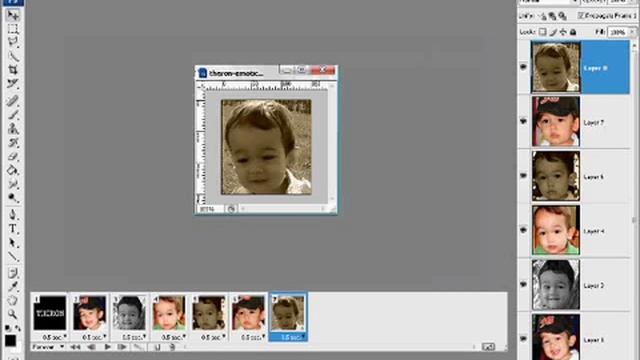Select the Hand tool
Screen dimensions: 640x360
[x=13, y=301]
